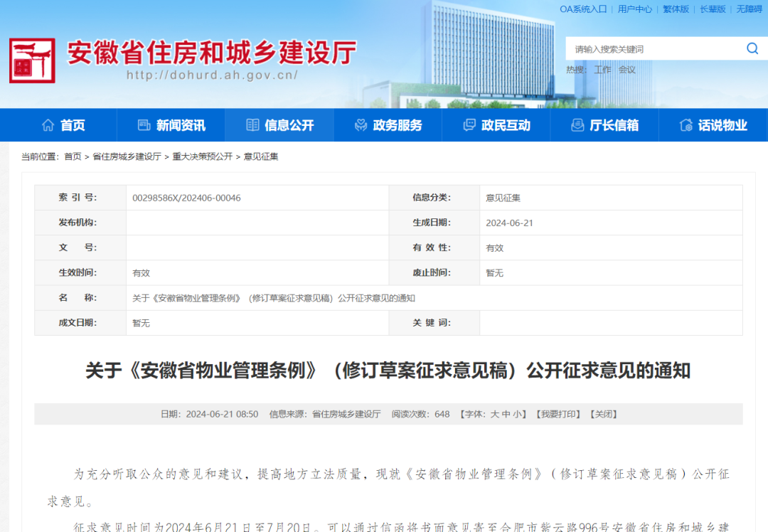Screen dimensions: 768x532
Task: Switch to the 信息公开 navigation section
Action: pyautogui.click(x=289, y=125)
